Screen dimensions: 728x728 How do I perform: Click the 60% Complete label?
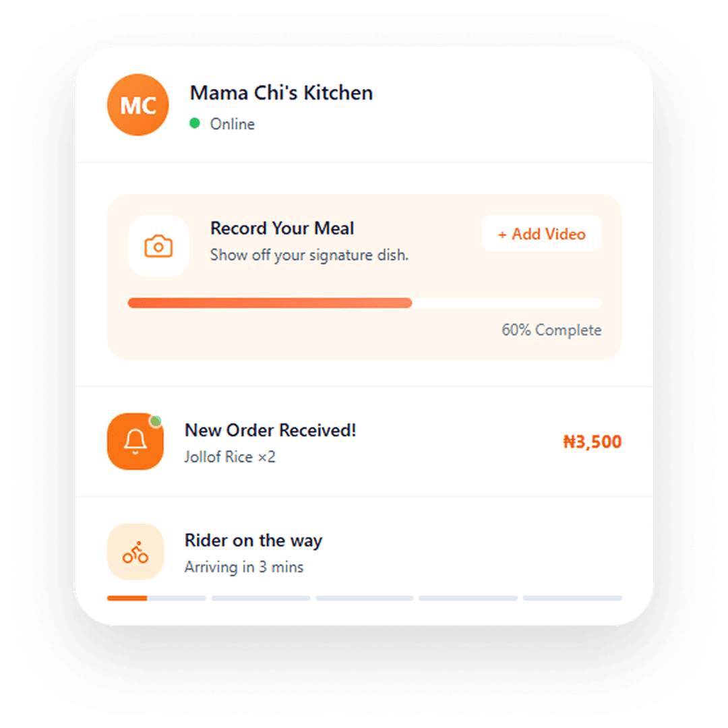(551, 330)
